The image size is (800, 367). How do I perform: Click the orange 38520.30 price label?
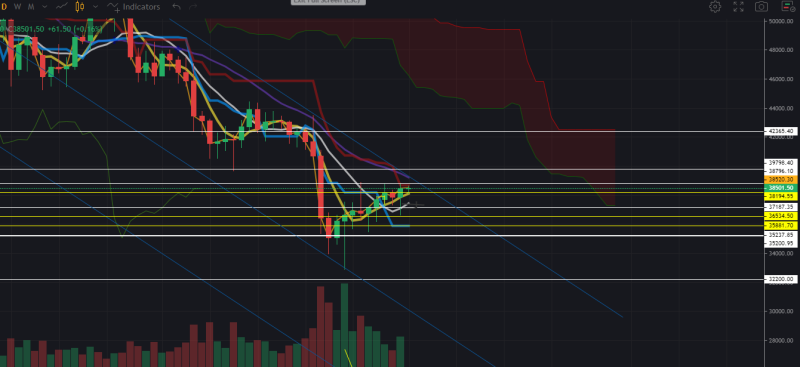pos(781,180)
